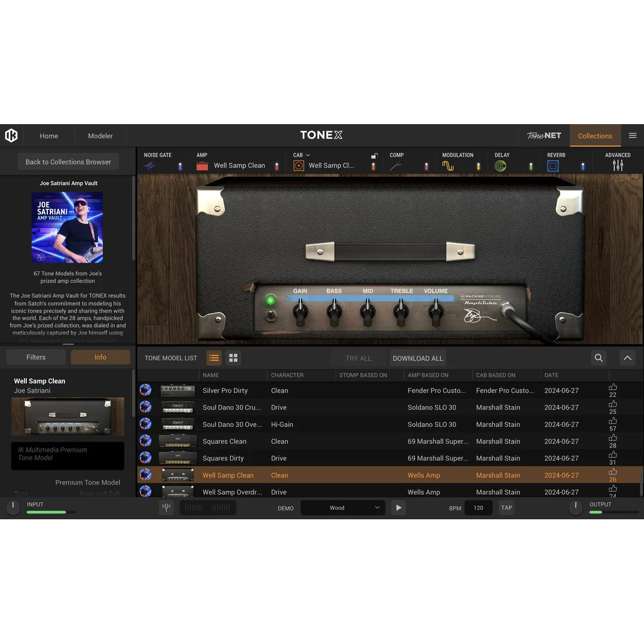The height and width of the screenshot is (644, 644).
Task: Open the Delay spiral icon
Action: tap(500, 166)
